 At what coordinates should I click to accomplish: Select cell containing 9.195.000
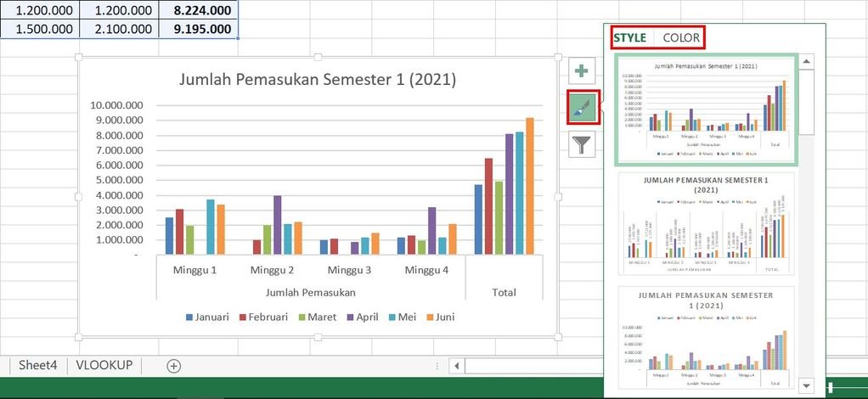pos(199,30)
